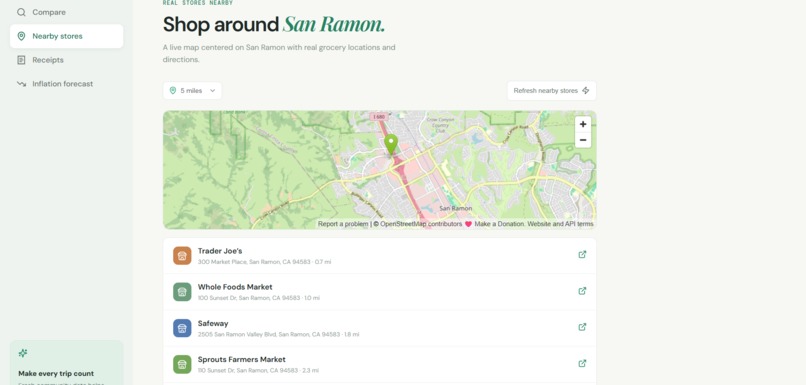Click Safeway store icon

tap(182, 328)
